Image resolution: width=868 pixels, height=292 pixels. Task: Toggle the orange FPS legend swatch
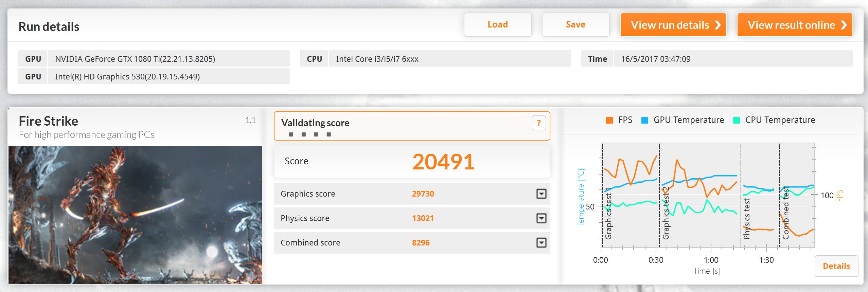coord(609,120)
